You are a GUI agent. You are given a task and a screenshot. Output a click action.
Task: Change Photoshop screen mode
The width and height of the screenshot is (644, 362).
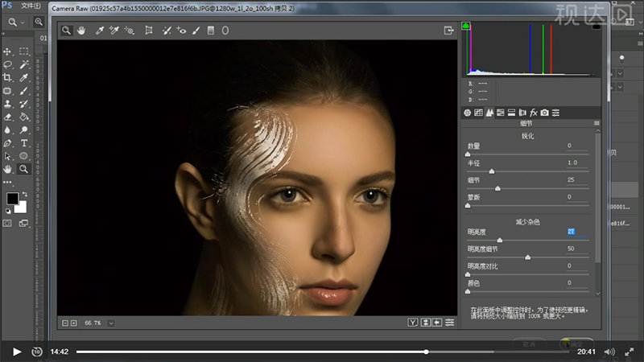(x=23, y=224)
